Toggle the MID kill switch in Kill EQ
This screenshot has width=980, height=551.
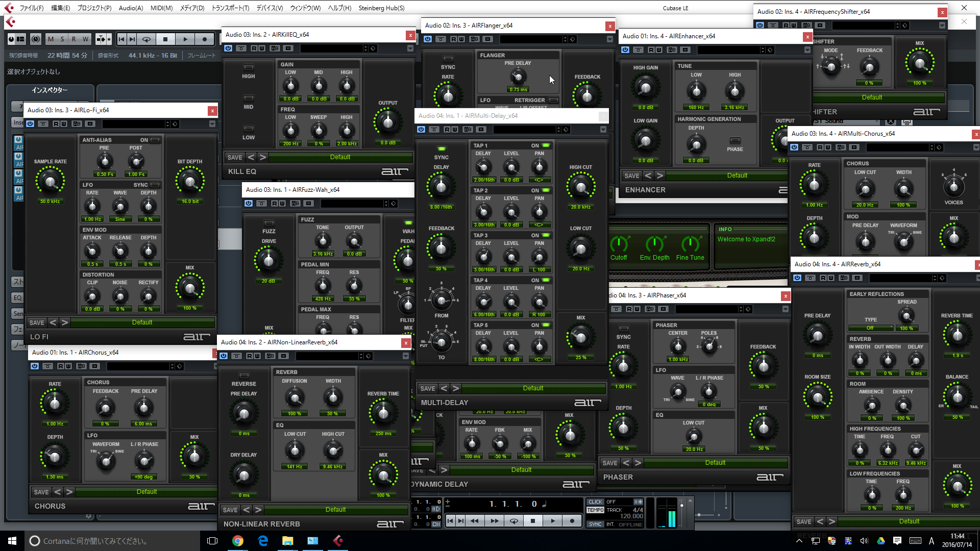249,98
